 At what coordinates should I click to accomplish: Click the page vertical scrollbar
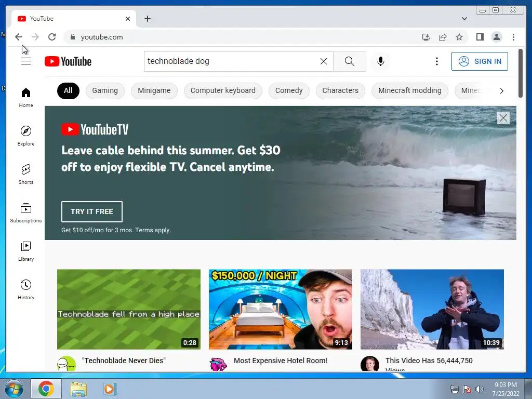pyautogui.click(x=521, y=73)
